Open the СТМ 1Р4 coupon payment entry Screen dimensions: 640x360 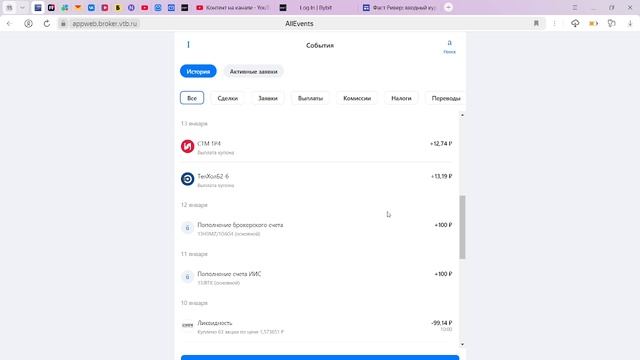pos(317,147)
